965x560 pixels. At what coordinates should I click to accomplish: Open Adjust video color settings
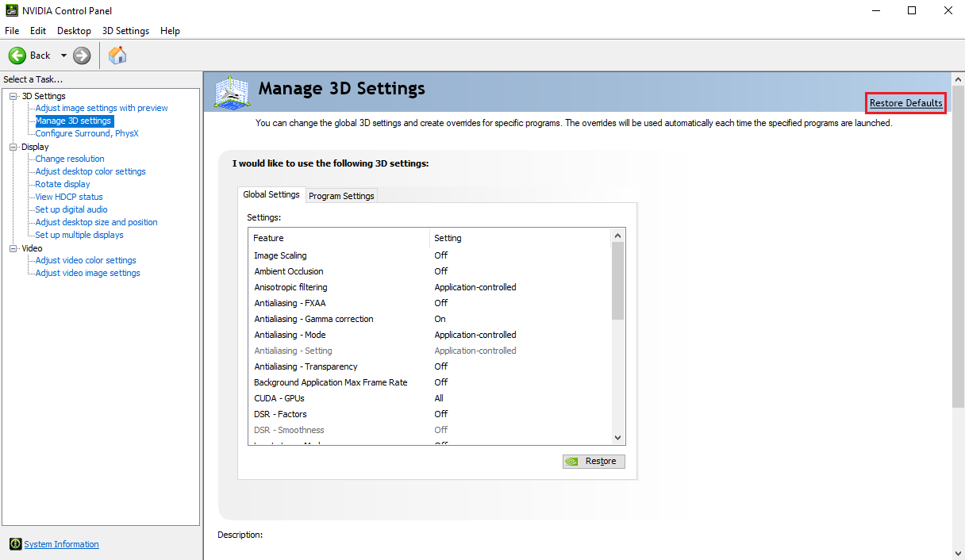pyautogui.click(x=86, y=260)
